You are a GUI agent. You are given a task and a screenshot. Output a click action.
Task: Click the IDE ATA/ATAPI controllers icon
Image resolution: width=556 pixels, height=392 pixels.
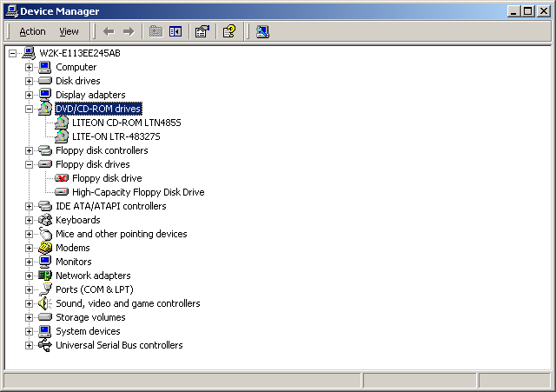[44, 206]
